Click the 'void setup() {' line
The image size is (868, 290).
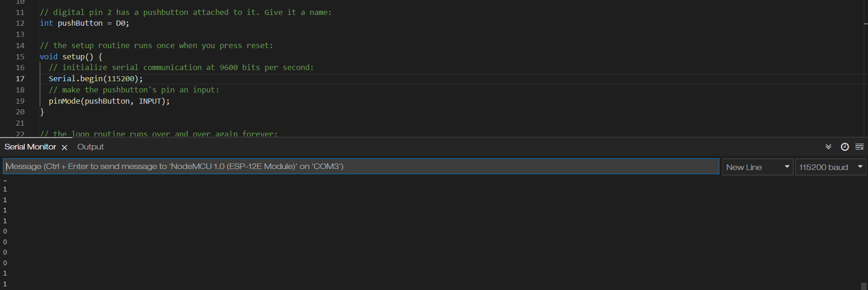click(x=71, y=57)
